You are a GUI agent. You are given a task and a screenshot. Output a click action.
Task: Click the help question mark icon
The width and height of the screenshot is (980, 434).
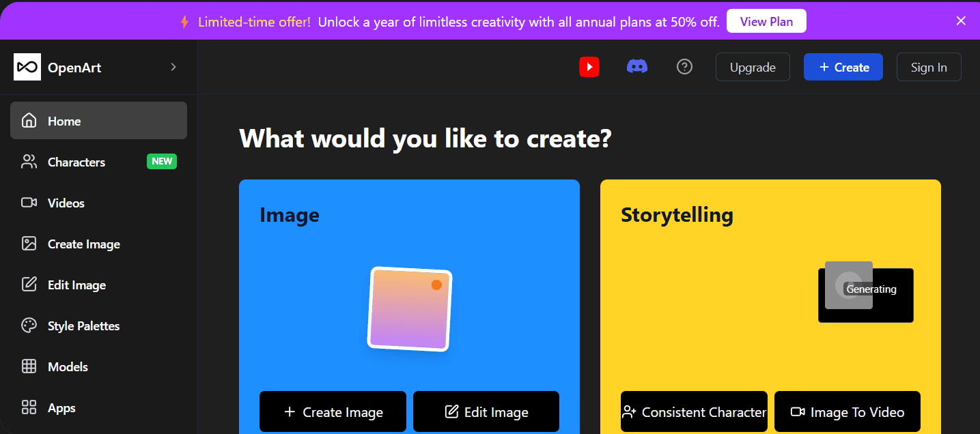684,67
